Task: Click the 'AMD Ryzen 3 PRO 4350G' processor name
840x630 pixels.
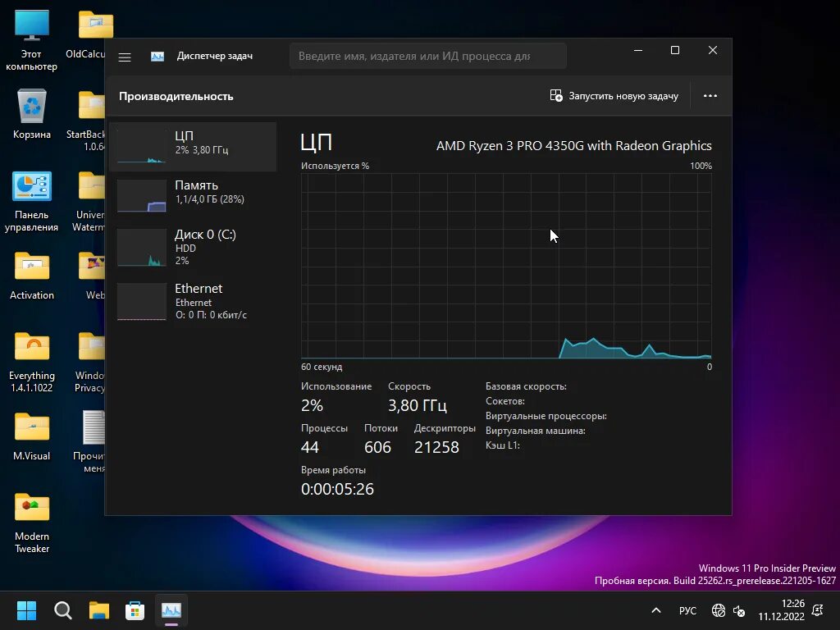Action: point(573,146)
